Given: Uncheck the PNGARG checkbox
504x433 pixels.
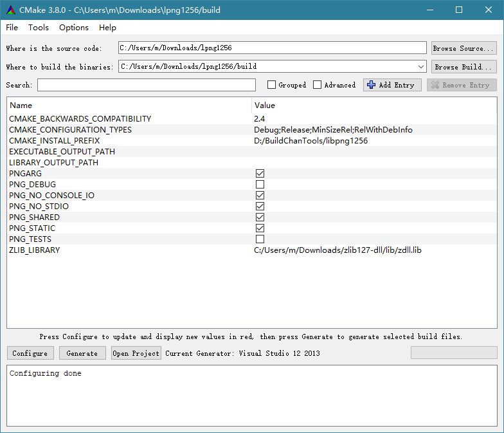Looking at the screenshot, I should pos(260,174).
